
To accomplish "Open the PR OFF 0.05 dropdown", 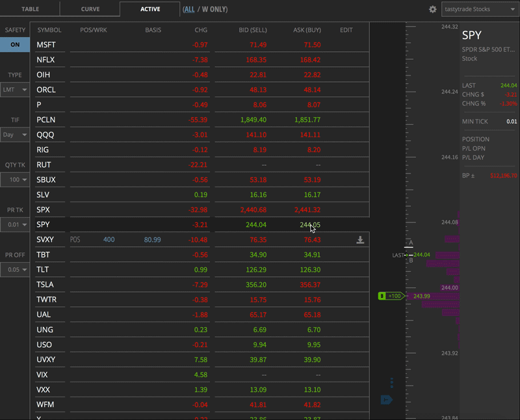I will 14,269.
